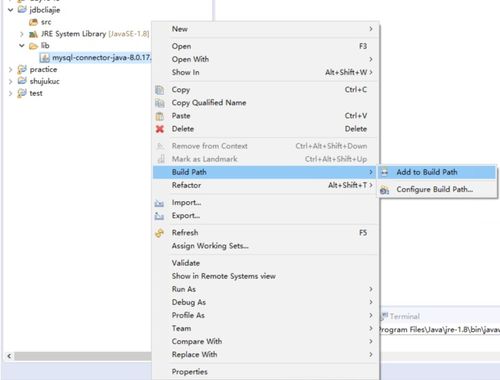Select JRE System Library [JavaSE-1.8] label

click(x=95, y=34)
